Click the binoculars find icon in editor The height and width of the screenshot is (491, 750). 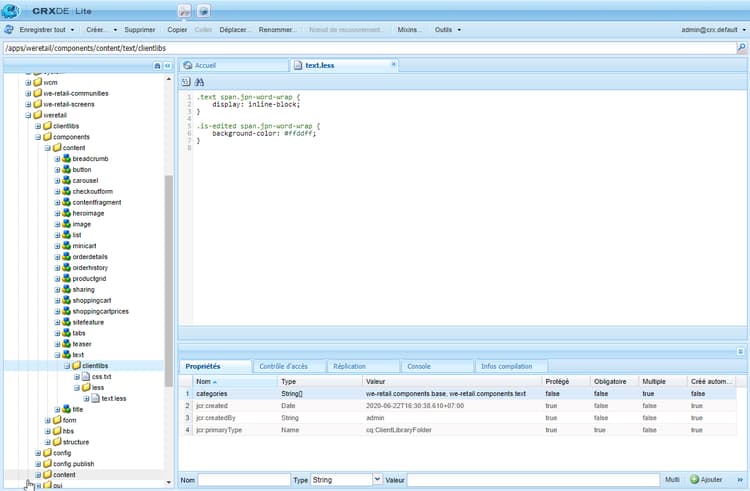click(200, 81)
